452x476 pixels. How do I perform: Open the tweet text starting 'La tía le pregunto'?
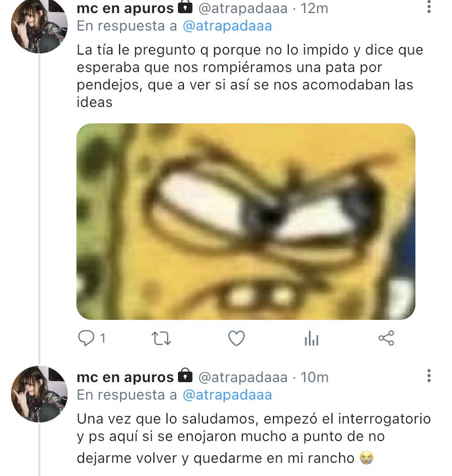point(249,76)
